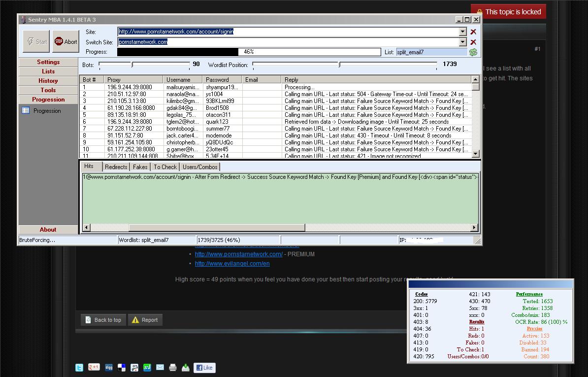Open the evilangel.com/en link in the forum post
Screen dimensions: 588x377
click(x=232, y=263)
